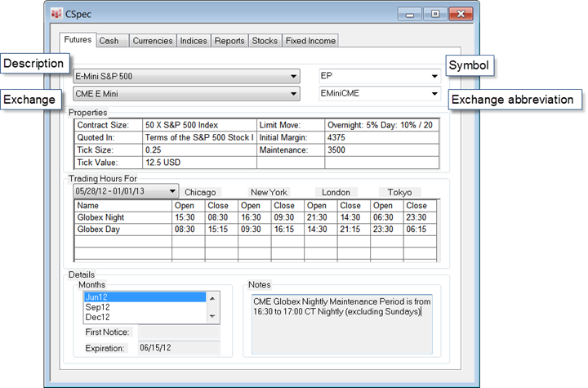Select Sep12 contract month

coord(143,307)
